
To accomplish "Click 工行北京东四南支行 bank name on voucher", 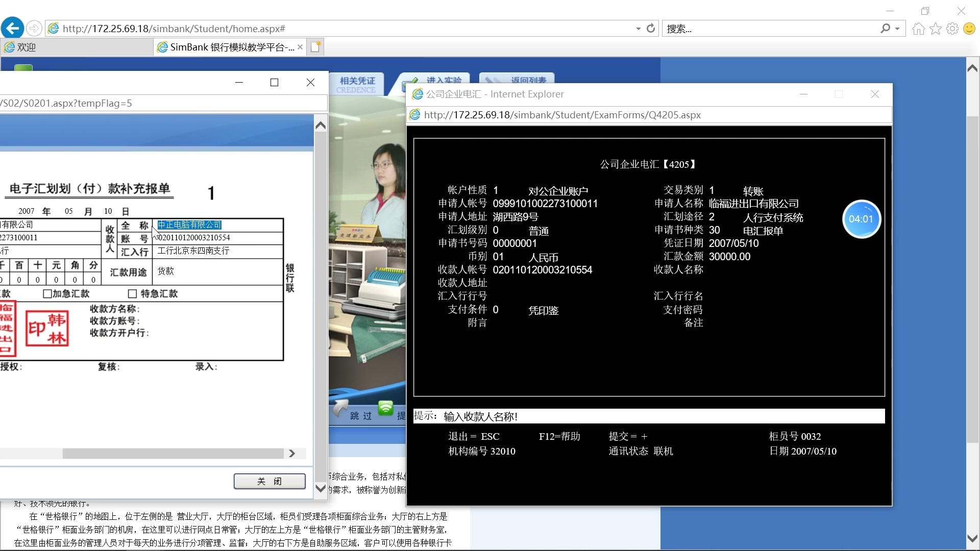I will pyautogui.click(x=193, y=251).
